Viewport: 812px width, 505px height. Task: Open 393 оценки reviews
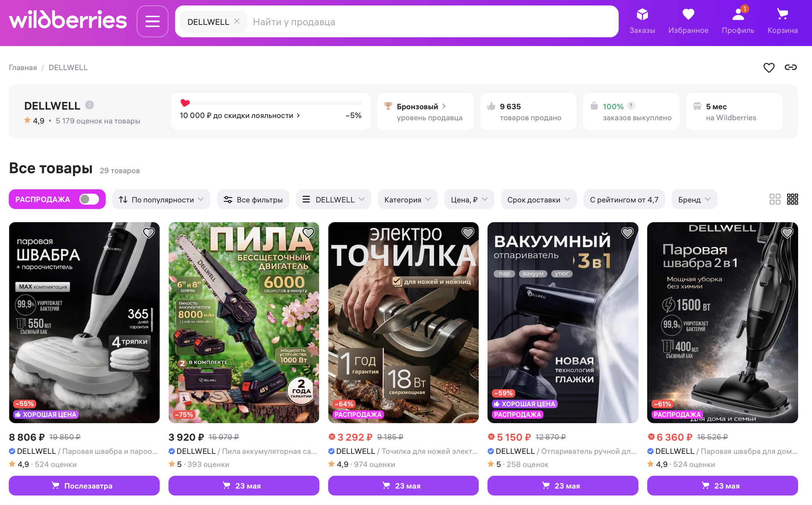pyautogui.click(x=208, y=464)
